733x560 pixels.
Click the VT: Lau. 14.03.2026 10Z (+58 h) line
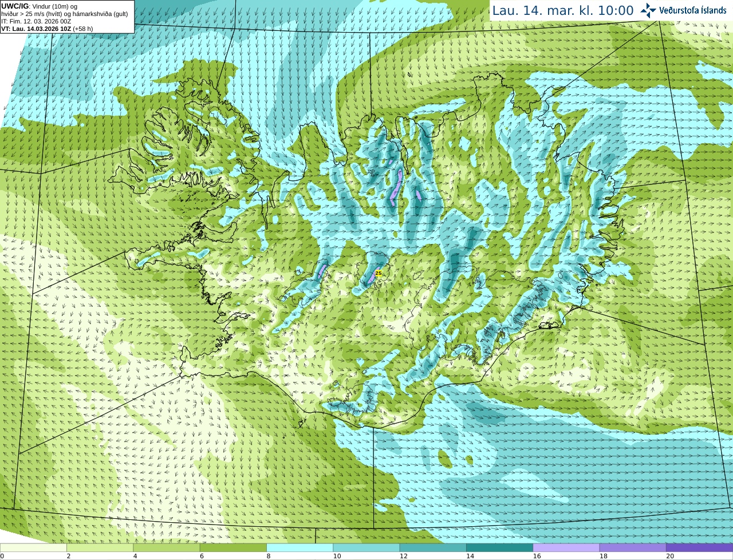tap(47, 29)
